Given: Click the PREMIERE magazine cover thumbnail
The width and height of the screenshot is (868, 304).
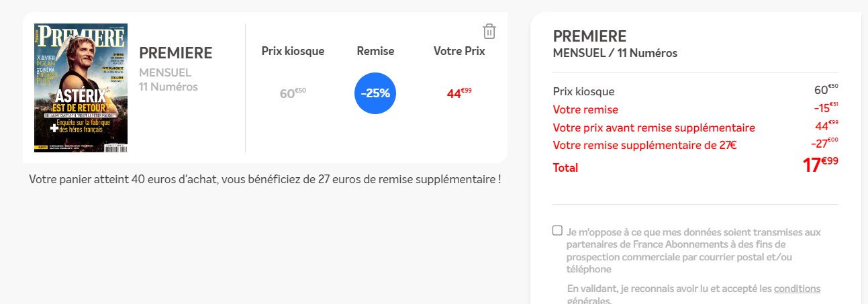Looking at the screenshot, I should click(x=81, y=88).
